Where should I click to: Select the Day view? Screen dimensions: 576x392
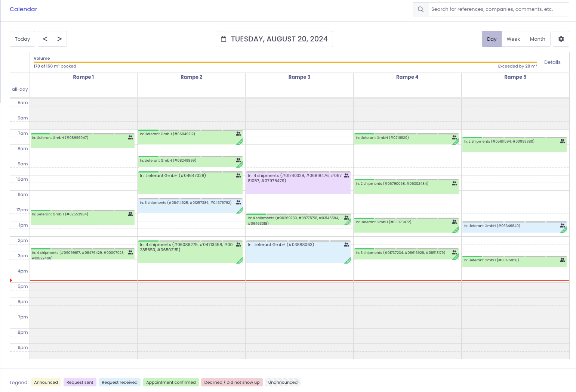[x=492, y=39]
